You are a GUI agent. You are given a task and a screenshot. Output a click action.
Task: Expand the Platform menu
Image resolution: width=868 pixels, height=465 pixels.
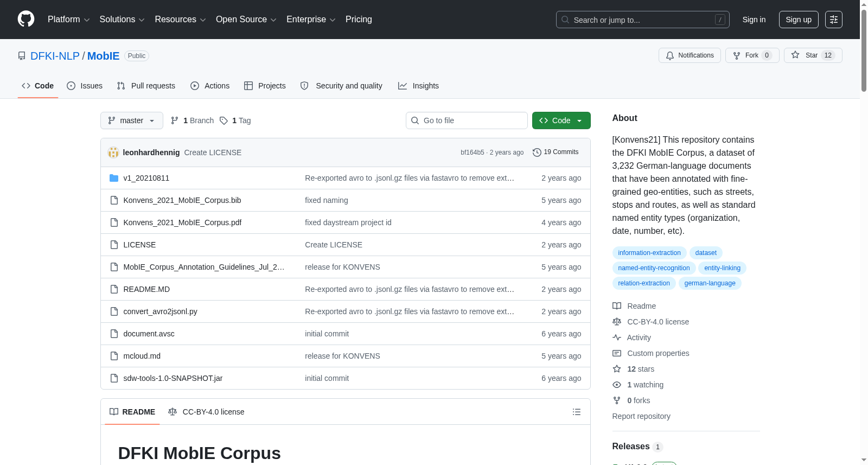(68, 20)
